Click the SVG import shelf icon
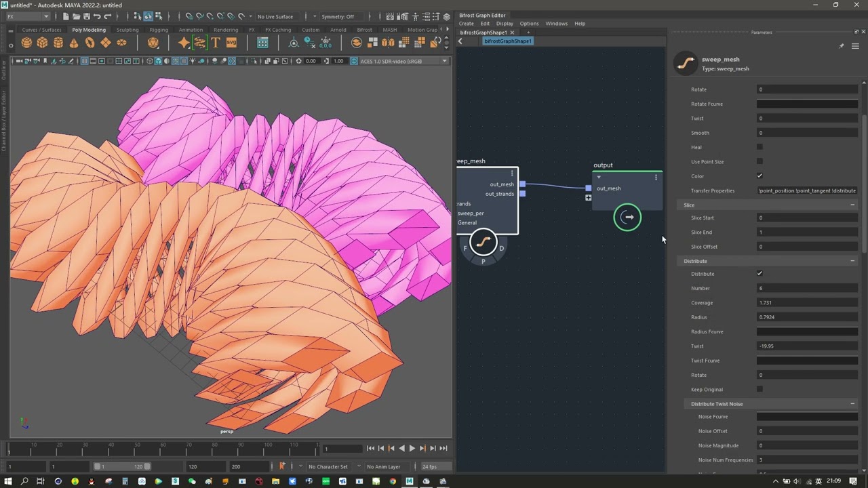868x488 pixels. (x=231, y=43)
